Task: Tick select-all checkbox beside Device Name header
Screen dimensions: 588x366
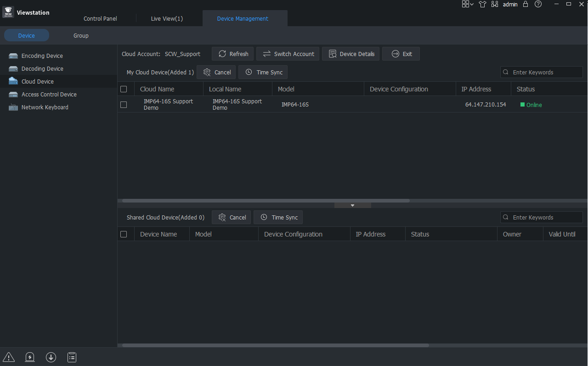Action: pyautogui.click(x=124, y=234)
